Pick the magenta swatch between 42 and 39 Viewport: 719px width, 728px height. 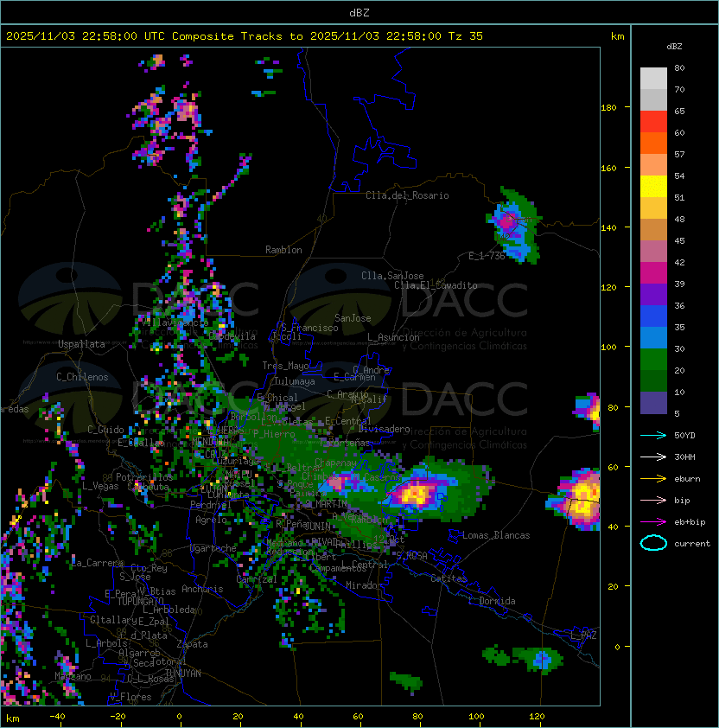tap(653, 273)
